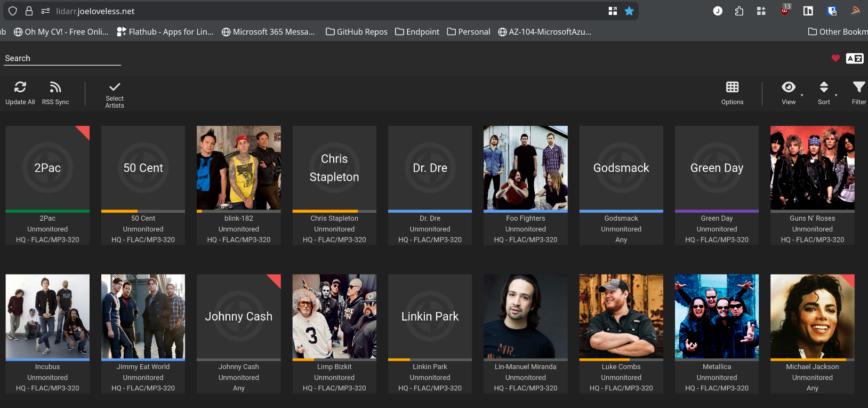Click the Update All refresh icon
The height and width of the screenshot is (408, 868).
pos(20,87)
